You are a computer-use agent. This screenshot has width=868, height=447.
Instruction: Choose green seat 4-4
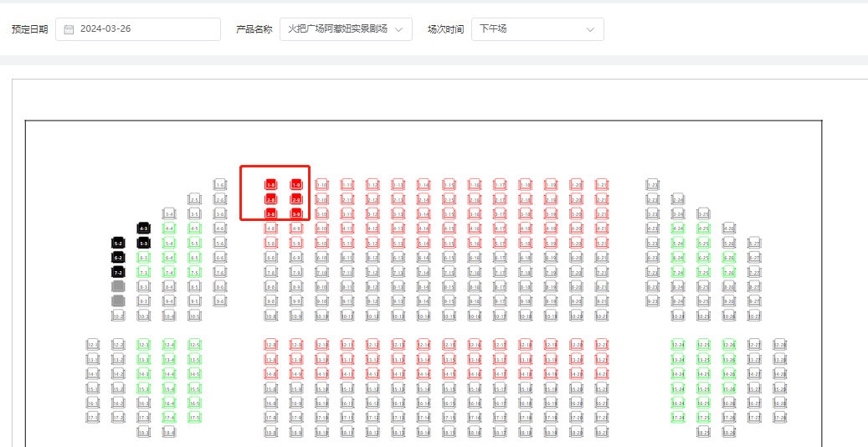[169, 228]
